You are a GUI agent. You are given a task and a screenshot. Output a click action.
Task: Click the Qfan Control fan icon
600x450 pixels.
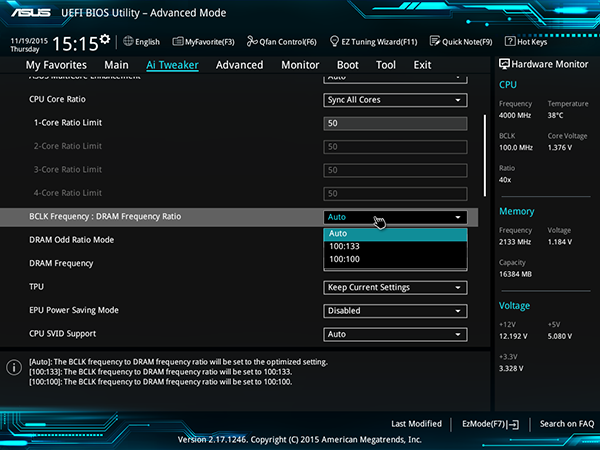coord(252,41)
